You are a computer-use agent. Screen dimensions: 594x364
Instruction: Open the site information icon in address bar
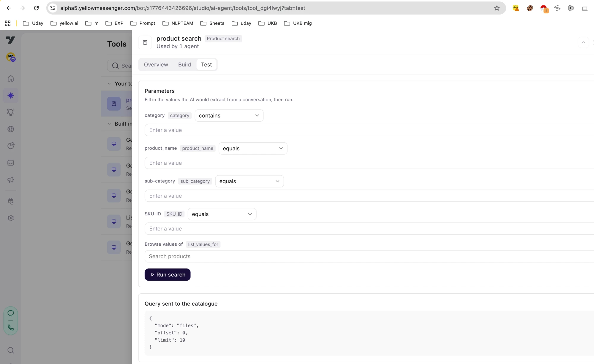(53, 8)
